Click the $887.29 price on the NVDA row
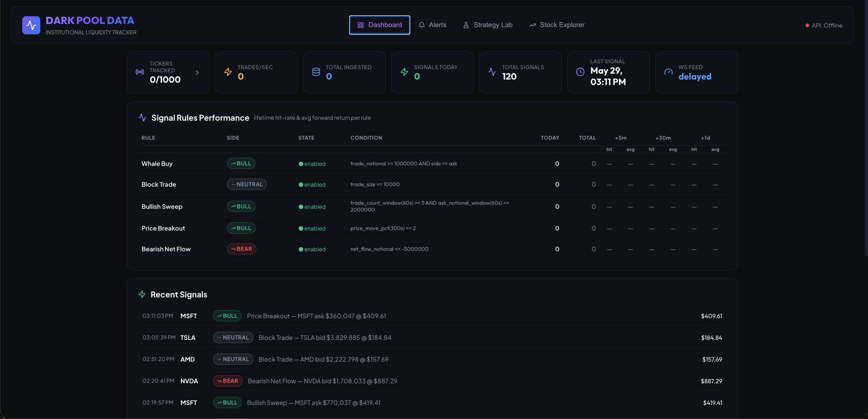Screen dimensions: 868x419 pyautogui.click(x=711, y=381)
